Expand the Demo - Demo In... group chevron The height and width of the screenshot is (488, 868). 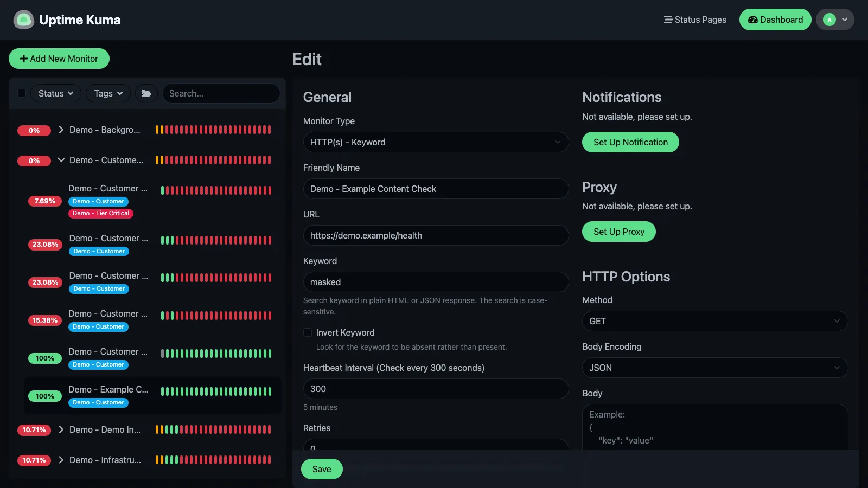pos(61,429)
